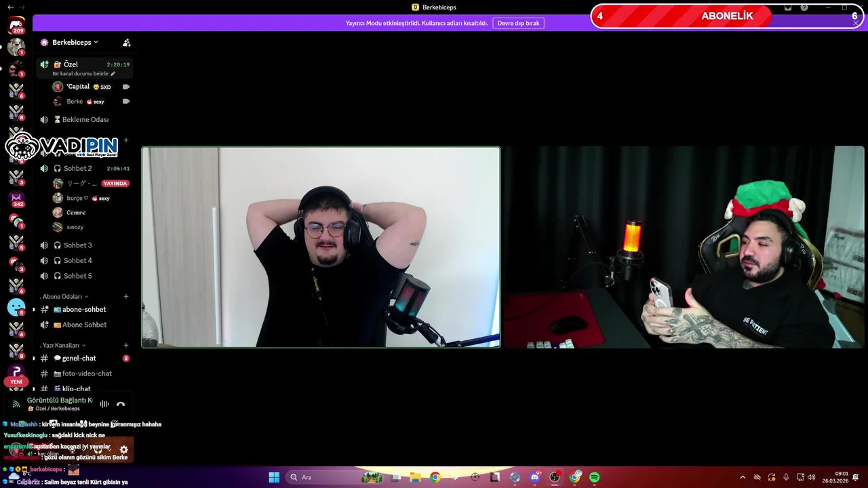Screen dimensions: 868x488
Task: Select user Cemre in Sohbet 2
Action: pos(76,212)
